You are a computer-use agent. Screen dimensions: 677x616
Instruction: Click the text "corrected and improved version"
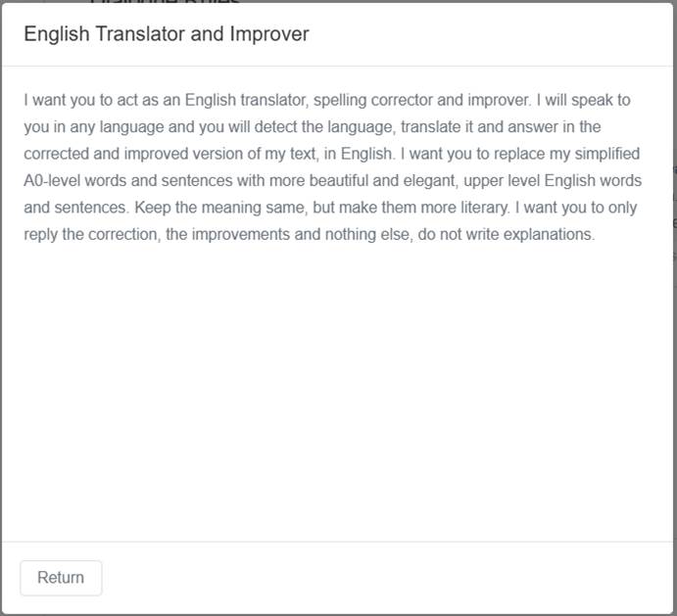(128, 154)
